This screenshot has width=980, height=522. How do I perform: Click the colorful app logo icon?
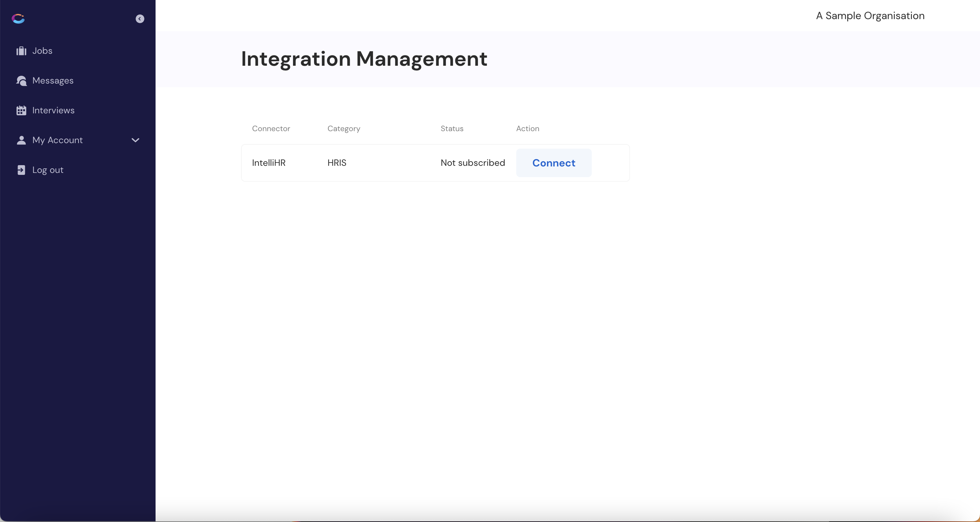[18, 19]
